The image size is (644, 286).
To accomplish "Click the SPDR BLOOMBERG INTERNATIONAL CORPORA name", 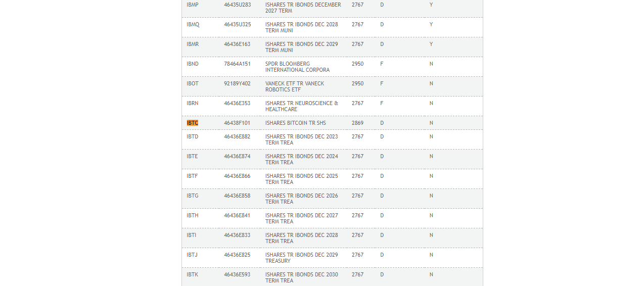I will click(x=297, y=67).
